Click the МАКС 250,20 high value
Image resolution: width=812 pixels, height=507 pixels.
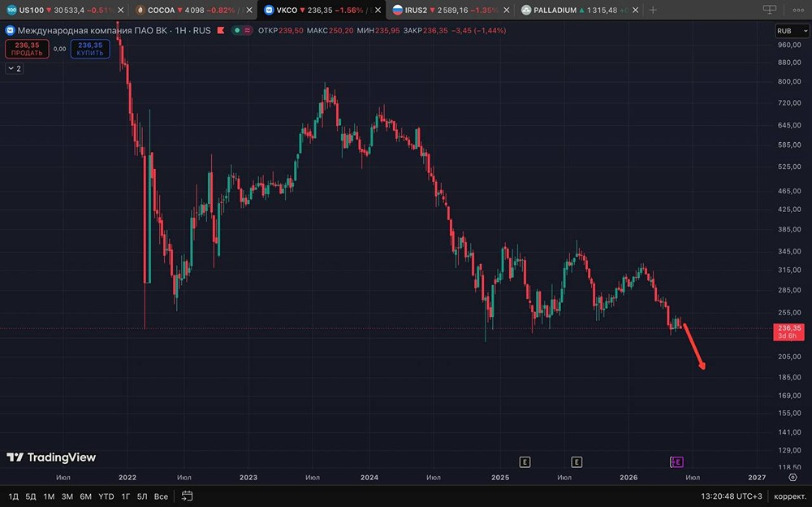click(x=330, y=31)
